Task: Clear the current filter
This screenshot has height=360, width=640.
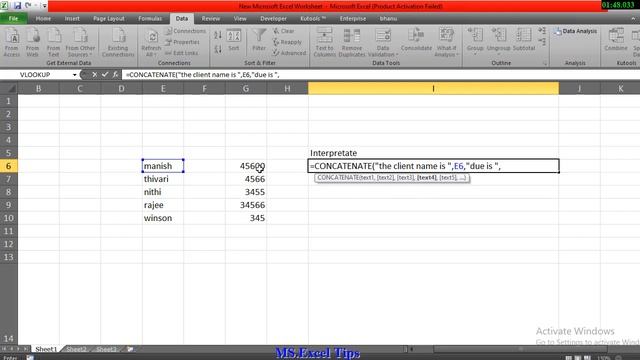Action: click(284, 31)
